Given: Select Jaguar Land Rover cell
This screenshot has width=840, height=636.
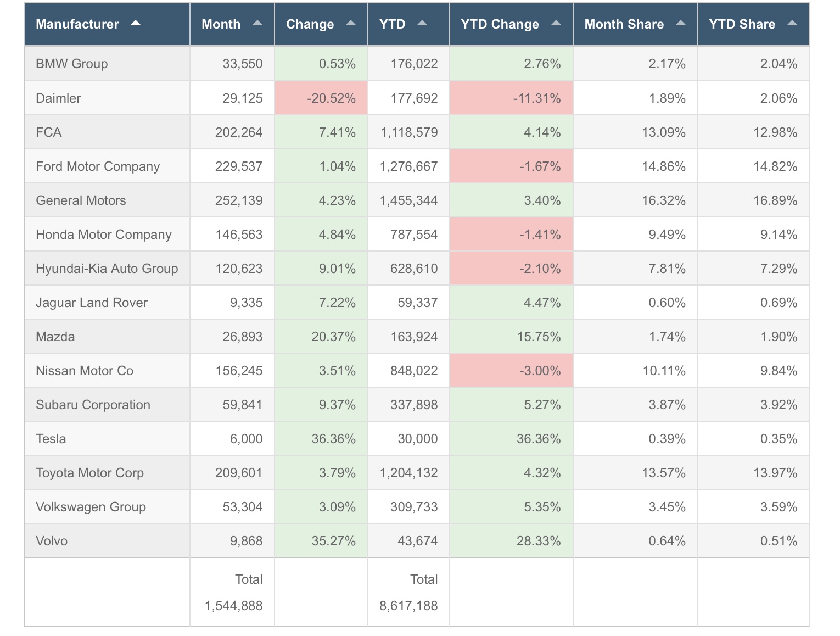Looking at the screenshot, I should pos(107,303).
